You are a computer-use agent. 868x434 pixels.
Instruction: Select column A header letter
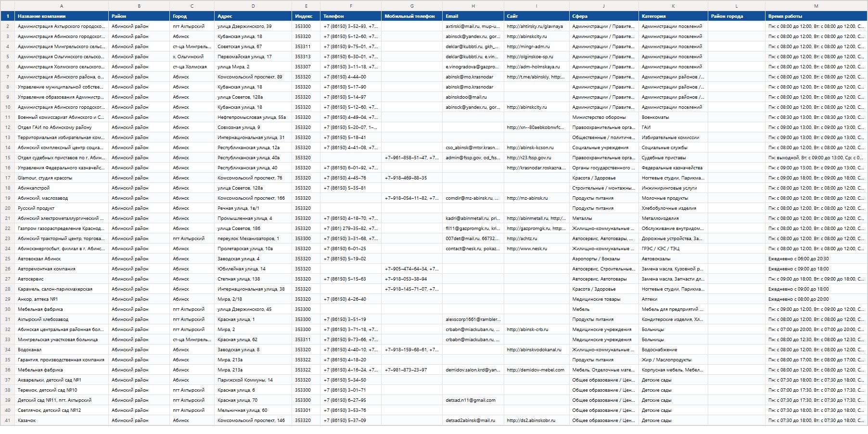click(x=62, y=6)
